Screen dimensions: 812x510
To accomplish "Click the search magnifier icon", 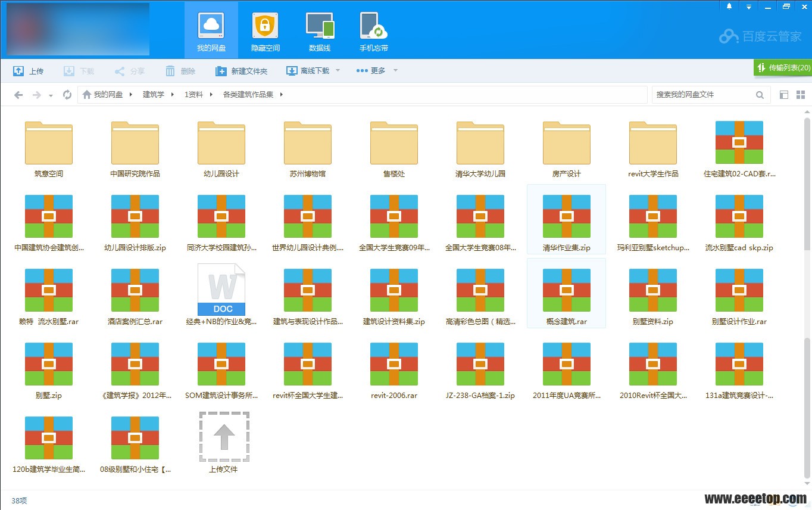I will (x=760, y=95).
